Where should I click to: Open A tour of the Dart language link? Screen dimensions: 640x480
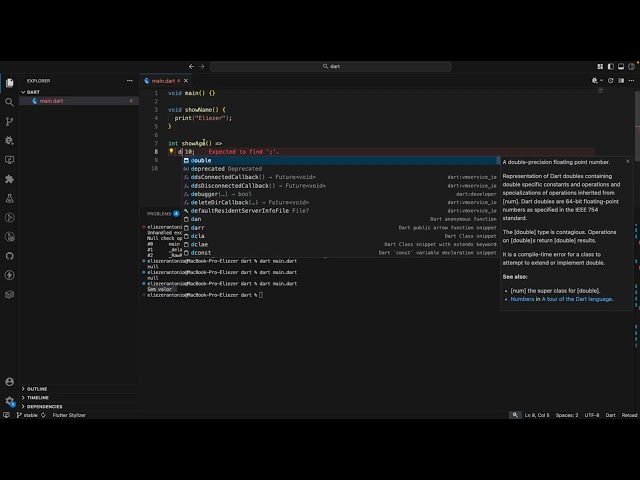pos(577,299)
